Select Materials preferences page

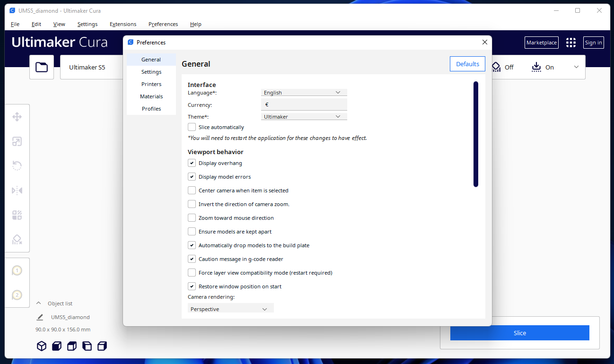click(151, 96)
